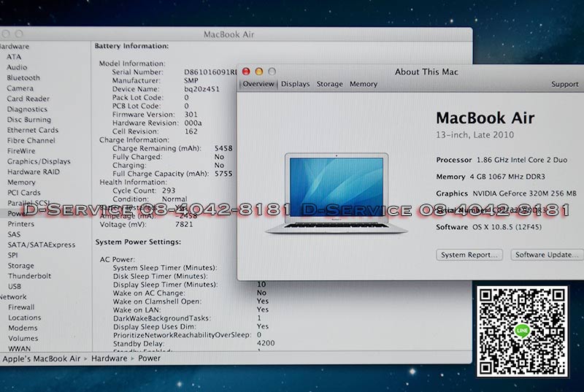Screen dimensions: 584x392
Task: Click the Charge Remaining value 5458
Action: point(223,148)
